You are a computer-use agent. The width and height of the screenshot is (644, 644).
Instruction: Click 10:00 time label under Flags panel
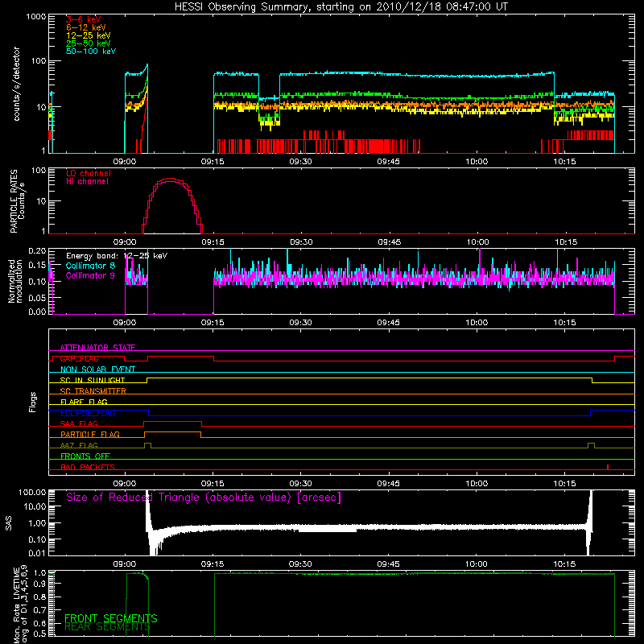[477, 484]
